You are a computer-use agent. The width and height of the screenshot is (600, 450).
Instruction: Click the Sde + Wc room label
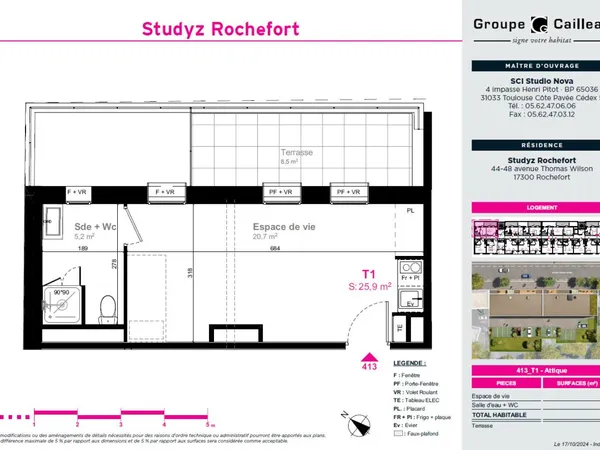pyautogui.click(x=95, y=227)
